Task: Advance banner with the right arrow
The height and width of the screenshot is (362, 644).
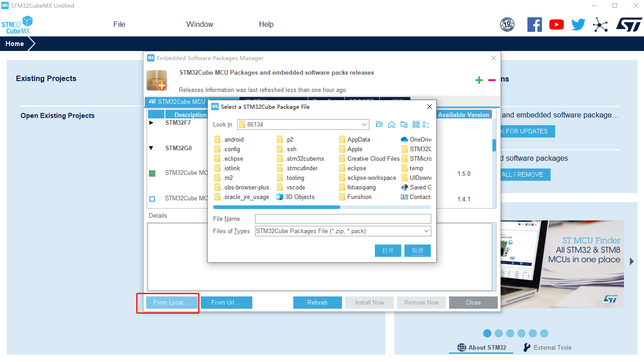Action: coord(632,261)
